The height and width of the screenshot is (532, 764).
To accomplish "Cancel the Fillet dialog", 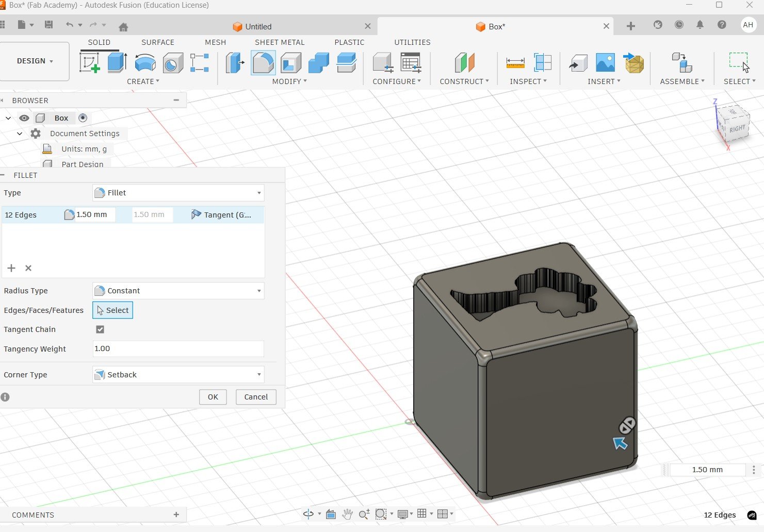I will click(x=256, y=397).
